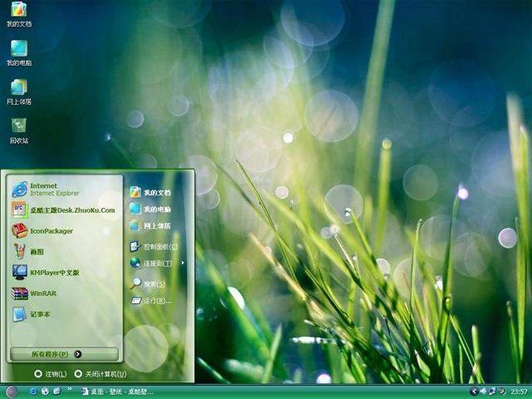
Task: Expand 连接到(T) submenu arrow
Action: coord(183,263)
